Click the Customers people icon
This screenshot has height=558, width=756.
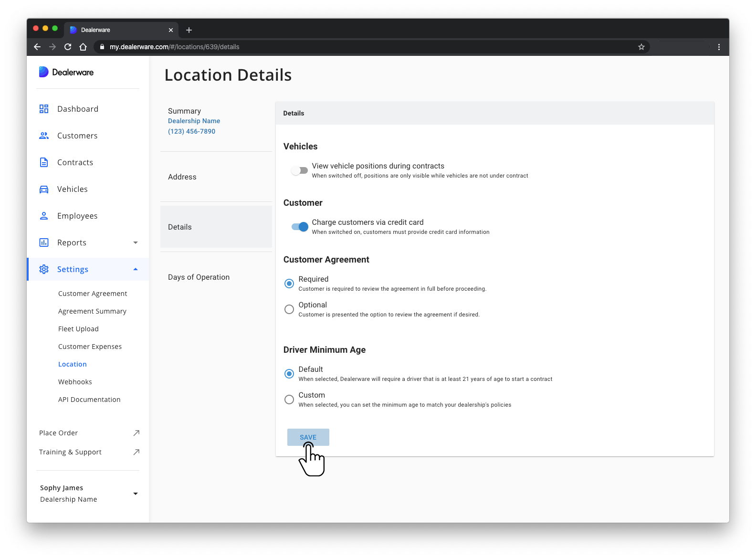pyautogui.click(x=44, y=136)
